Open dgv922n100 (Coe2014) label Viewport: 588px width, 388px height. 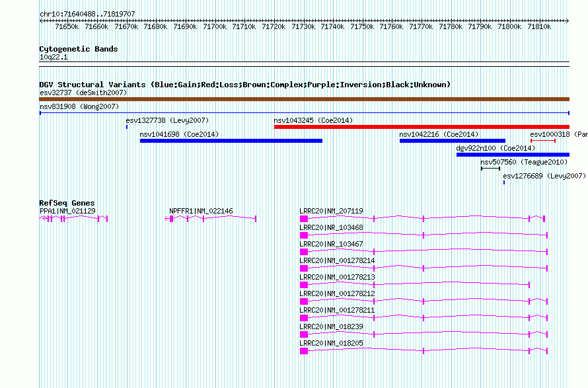(496, 148)
